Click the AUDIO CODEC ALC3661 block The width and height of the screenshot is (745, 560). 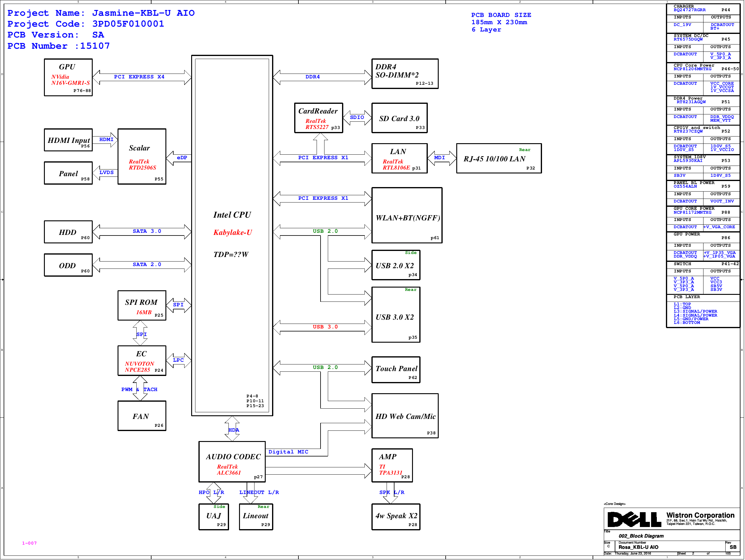tap(232, 462)
